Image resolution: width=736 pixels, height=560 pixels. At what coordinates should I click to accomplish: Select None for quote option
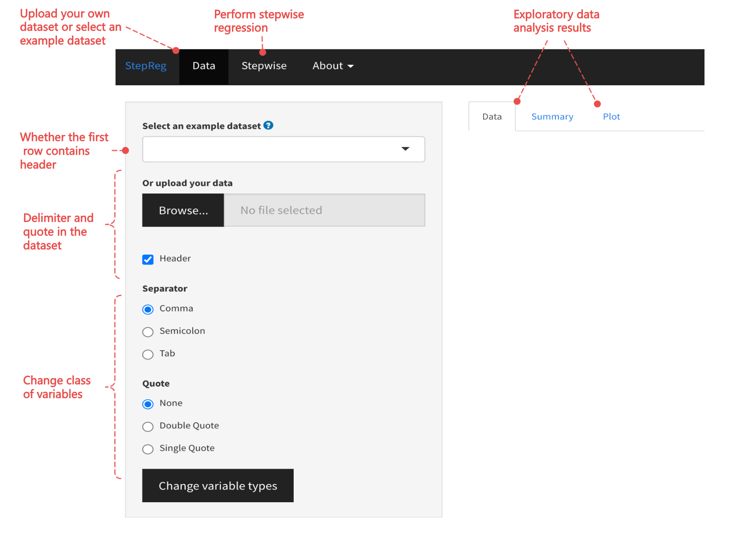(x=148, y=404)
